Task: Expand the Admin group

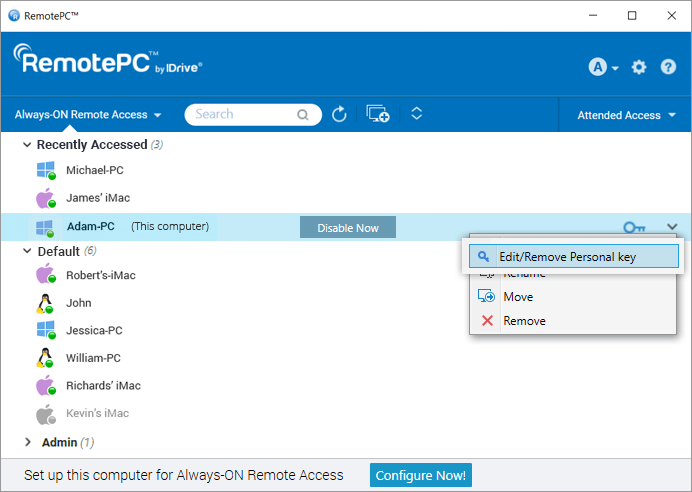Action: [x=28, y=442]
